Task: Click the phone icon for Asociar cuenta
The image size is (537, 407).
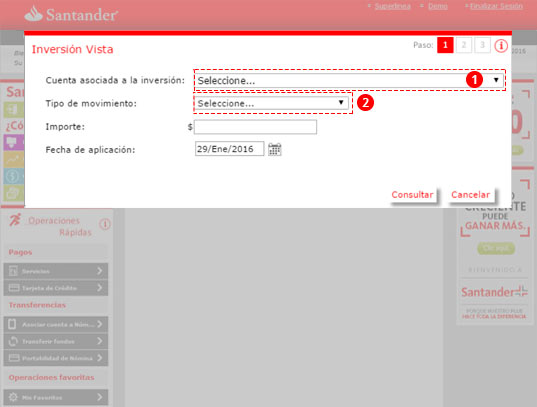Action: [x=12, y=324]
